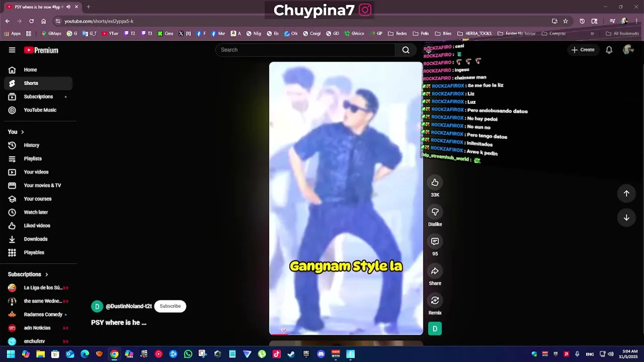This screenshot has height=362, width=644.
Task: Show more bookmarks with the overflow chevron
Action: click(592, 34)
